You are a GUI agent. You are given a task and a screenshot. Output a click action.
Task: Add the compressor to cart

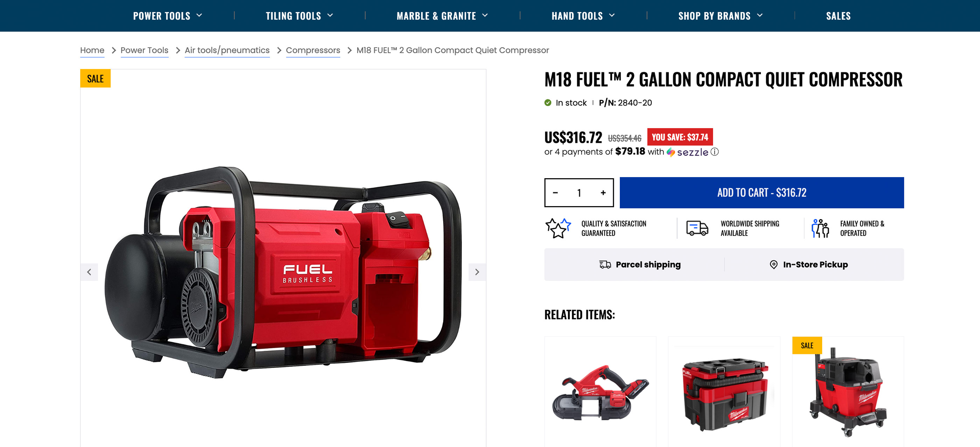[x=762, y=193]
